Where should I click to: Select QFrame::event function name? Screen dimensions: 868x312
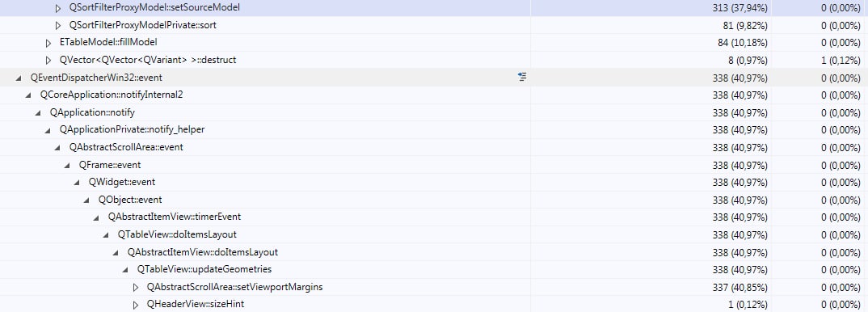[110, 165]
